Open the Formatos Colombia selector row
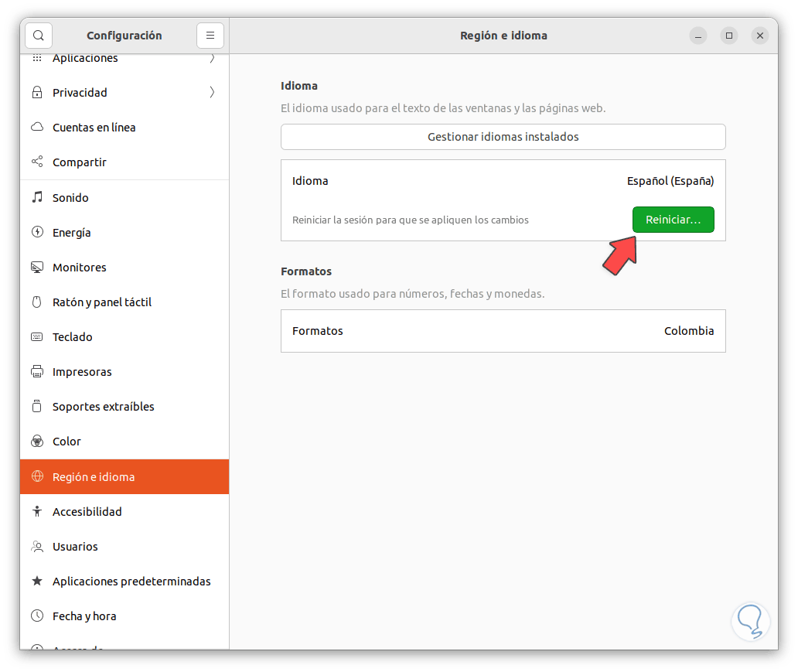The image size is (798, 672). tap(503, 331)
